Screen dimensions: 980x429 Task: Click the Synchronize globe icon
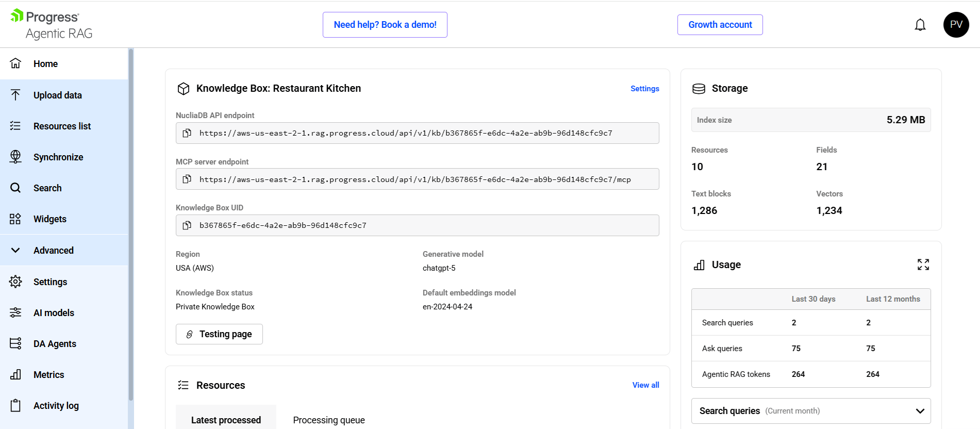(15, 157)
